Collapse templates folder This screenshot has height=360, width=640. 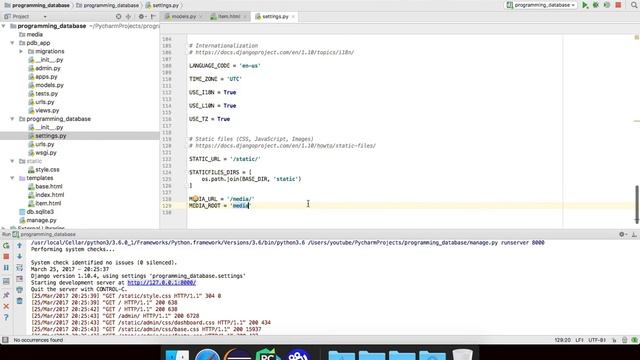(12, 178)
